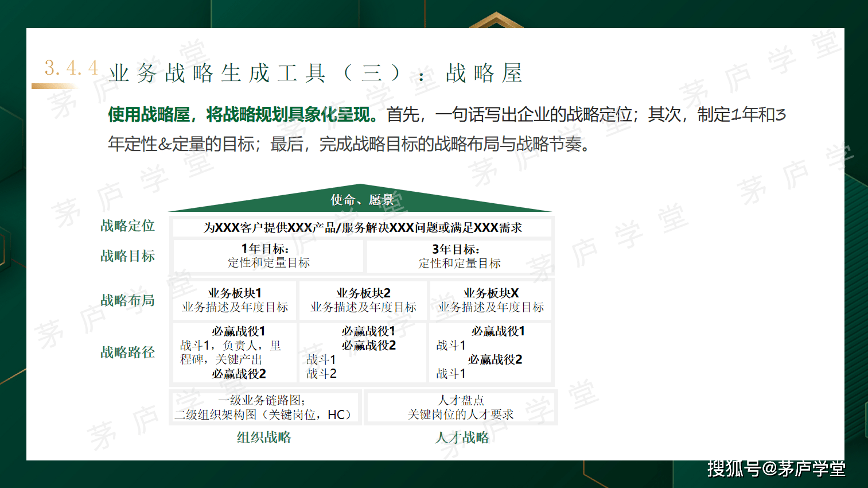This screenshot has width=868, height=488.
Task: Click the 业务板块2 block
Action: point(363,300)
